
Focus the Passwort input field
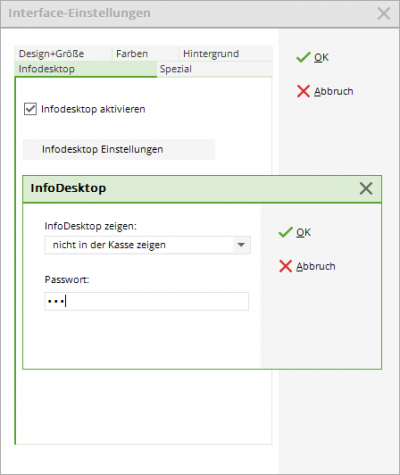(x=147, y=302)
